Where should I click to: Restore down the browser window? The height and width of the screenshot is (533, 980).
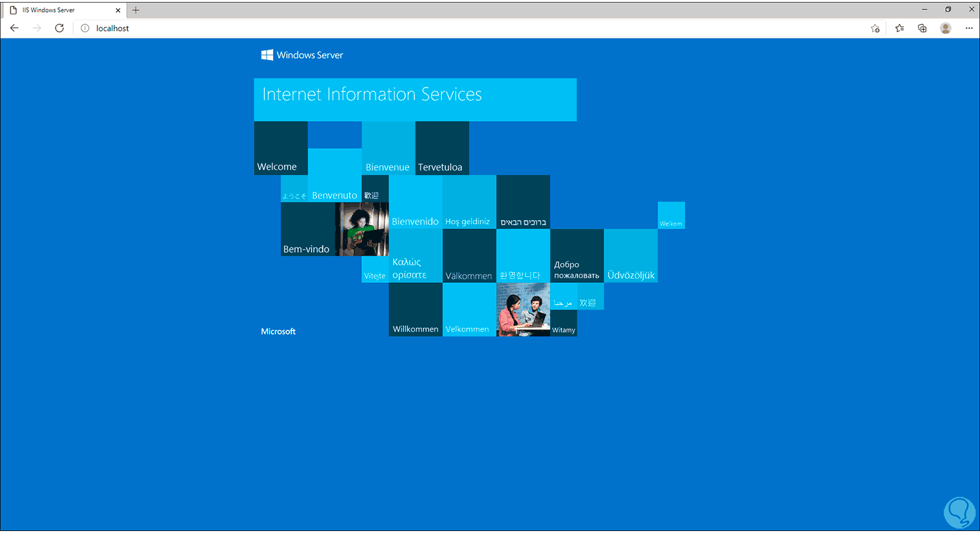tap(948, 10)
